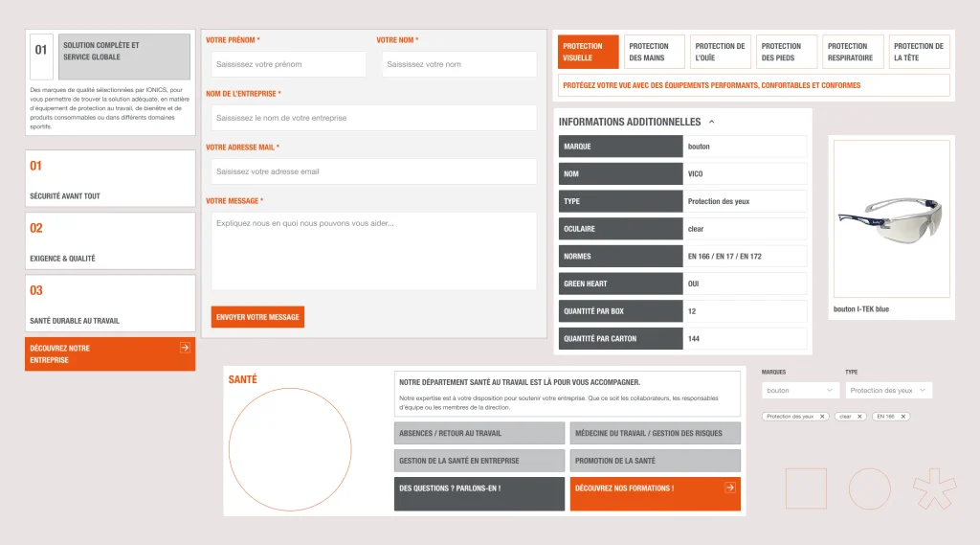Select Absences / Retour au travail
Screen dimensions: 980x545
coord(479,433)
